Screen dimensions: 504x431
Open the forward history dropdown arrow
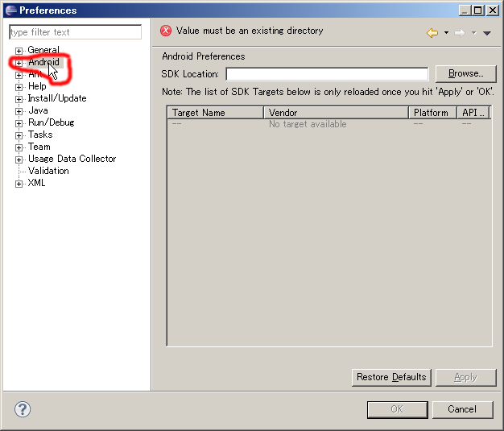tap(473, 32)
